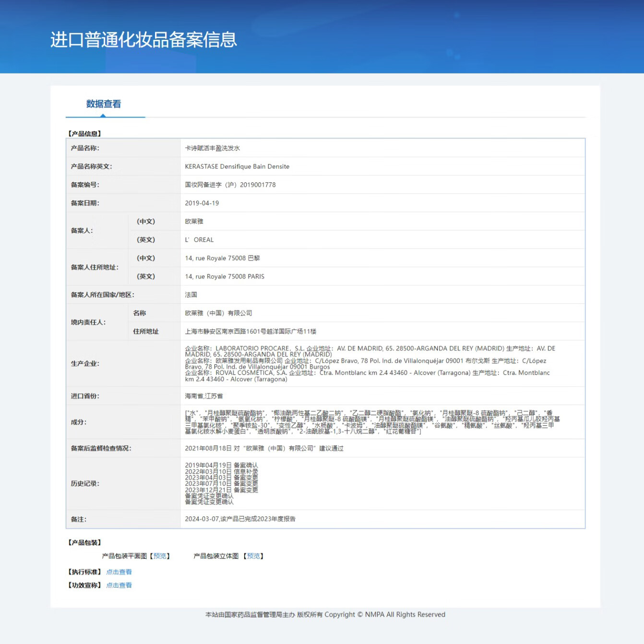Click 预览 link for 产品包装平面图
The image size is (644, 644).
coord(160,556)
